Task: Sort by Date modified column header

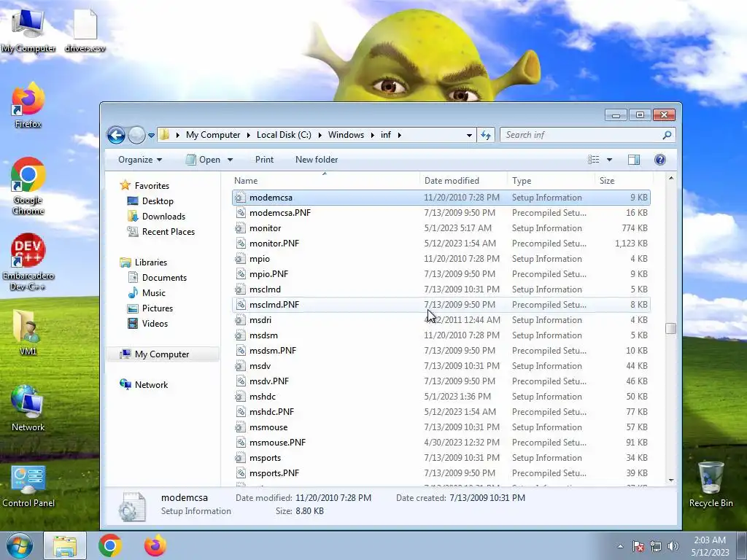Action: point(463,181)
